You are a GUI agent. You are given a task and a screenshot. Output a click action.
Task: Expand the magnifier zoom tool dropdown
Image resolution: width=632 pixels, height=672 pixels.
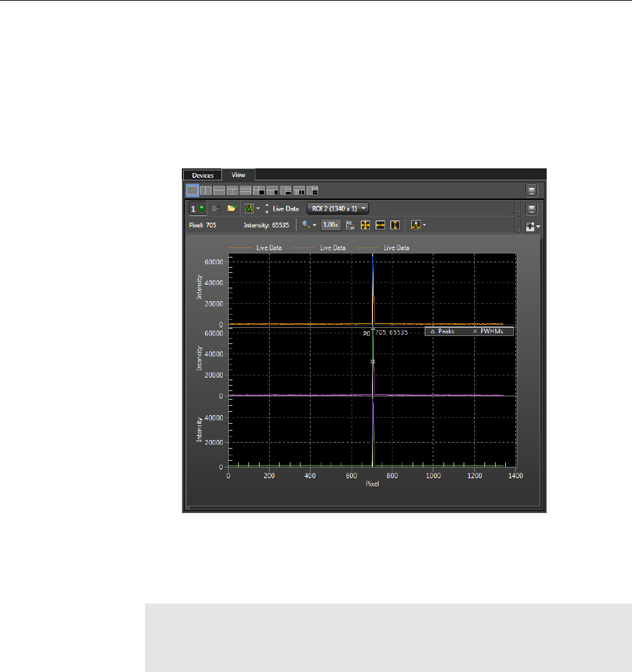click(x=309, y=225)
